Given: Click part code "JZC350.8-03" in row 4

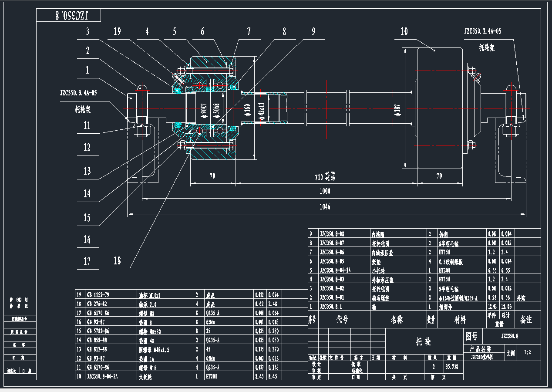Looking at the screenshot, I should point(332,279).
